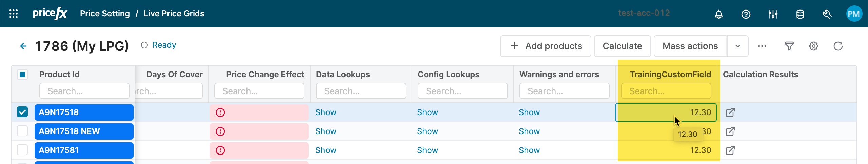
Task: Open notifications bell icon
Action: [718, 14]
